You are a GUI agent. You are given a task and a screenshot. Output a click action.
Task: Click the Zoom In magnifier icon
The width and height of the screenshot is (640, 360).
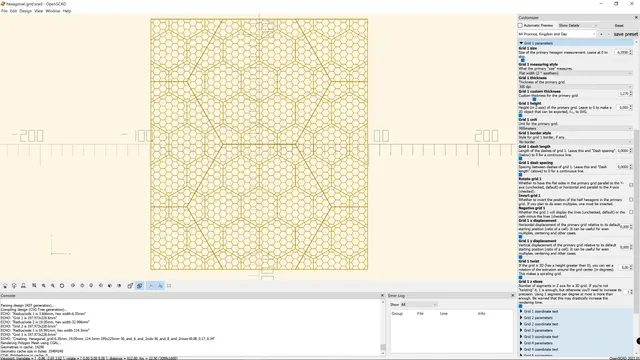coord(44,286)
